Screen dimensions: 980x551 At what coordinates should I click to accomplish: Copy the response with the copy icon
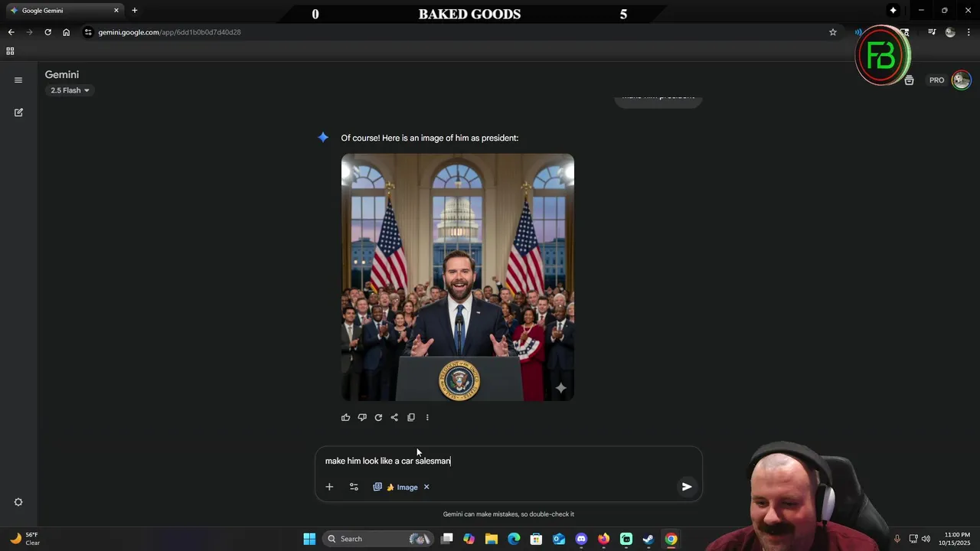point(411,417)
